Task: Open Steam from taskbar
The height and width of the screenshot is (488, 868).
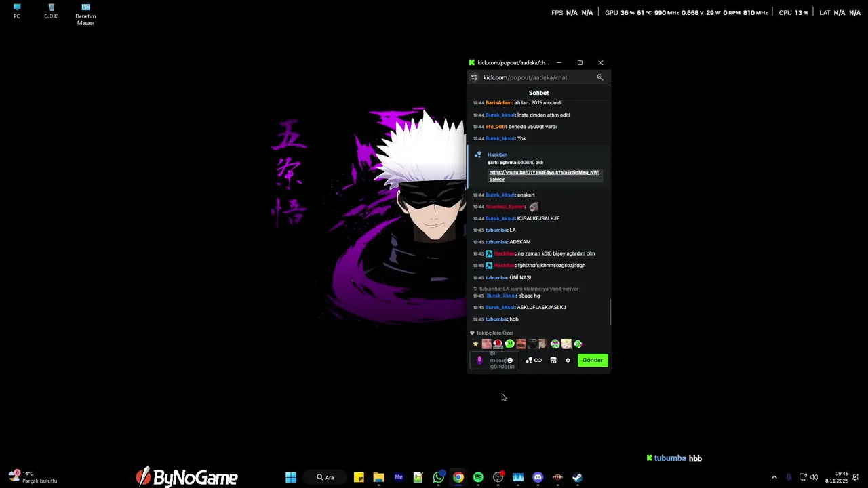Action: click(577, 477)
